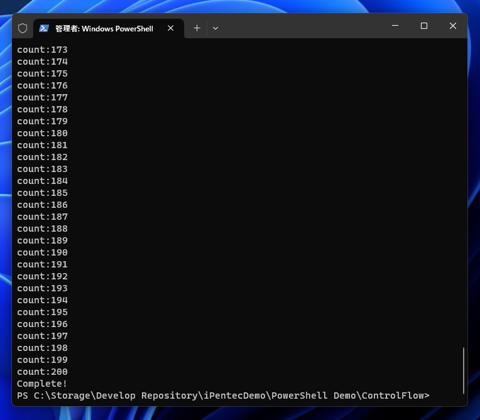
Task: Click the PS prompt line path
Action: coord(223,396)
